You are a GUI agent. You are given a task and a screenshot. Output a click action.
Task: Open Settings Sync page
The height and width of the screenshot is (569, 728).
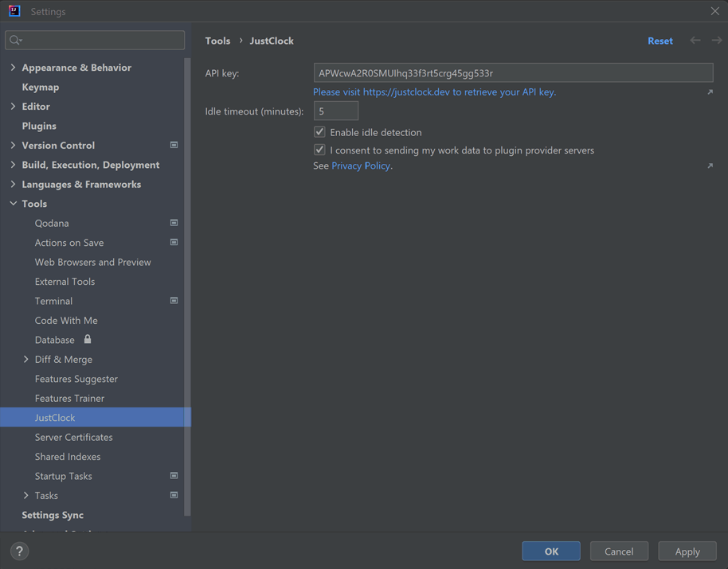click(x=53, y=515)
